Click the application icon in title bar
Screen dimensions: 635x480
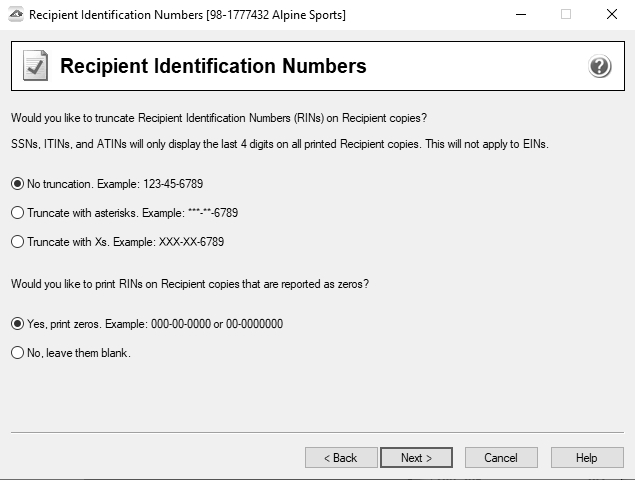point(14,14)
